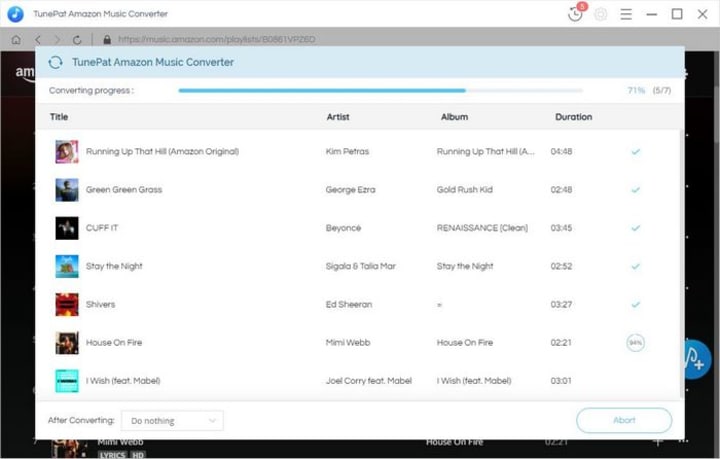This screenshot has width=720, height=459.
Task: Select the title Stay the Night
Action: 114,266
